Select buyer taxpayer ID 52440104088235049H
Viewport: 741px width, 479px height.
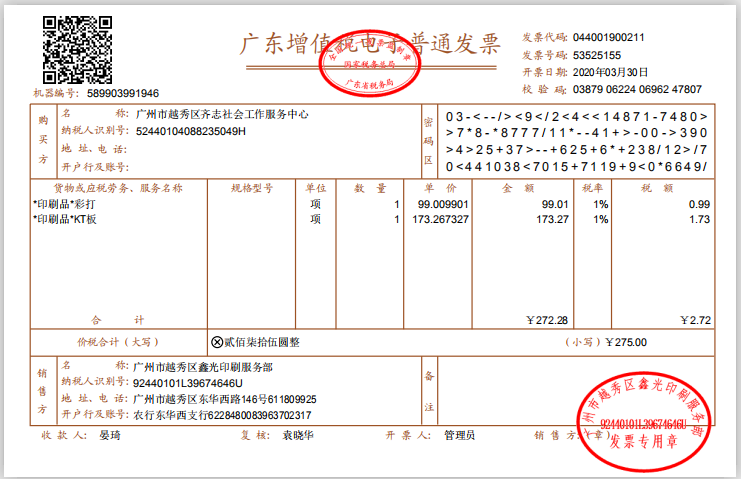tap(190, 131)
